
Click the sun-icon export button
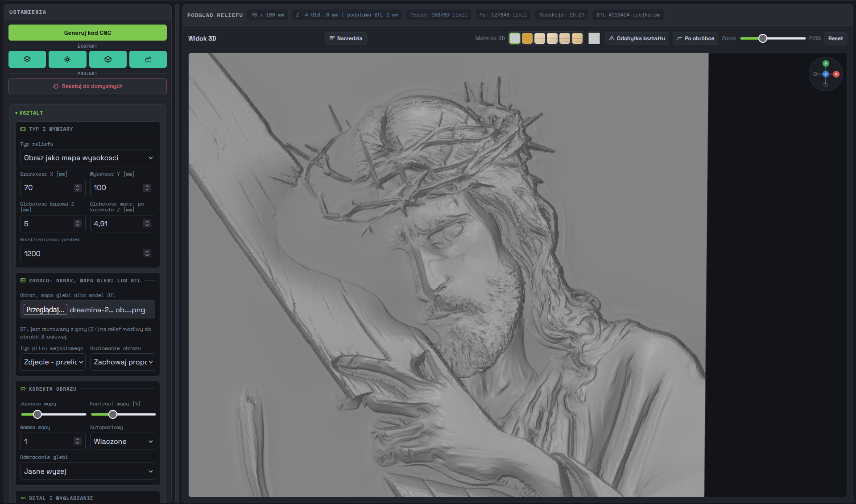(x=67, y=59)
